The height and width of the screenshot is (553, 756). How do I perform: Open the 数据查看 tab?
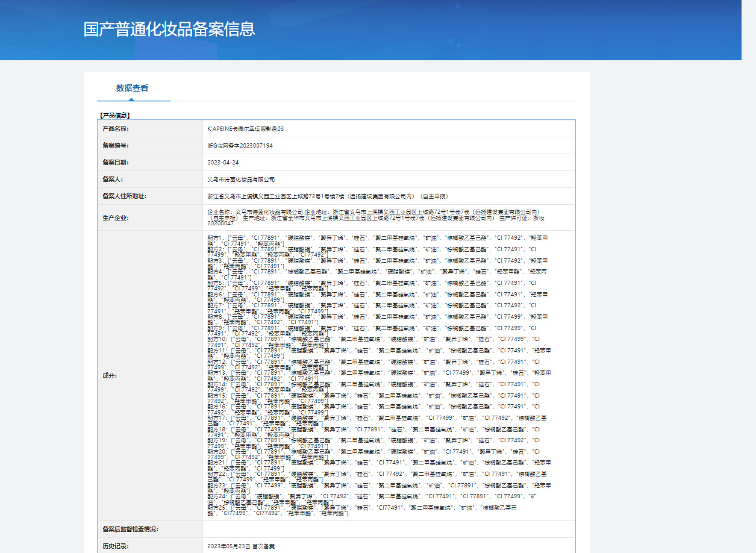133,88
